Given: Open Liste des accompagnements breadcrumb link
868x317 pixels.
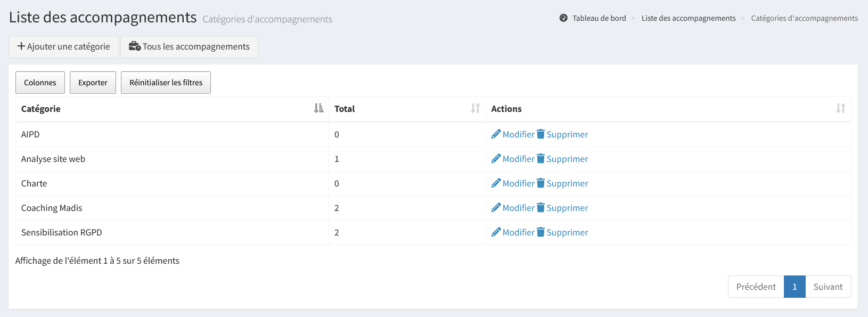Looking at the screenshot, I should (689, 18).
